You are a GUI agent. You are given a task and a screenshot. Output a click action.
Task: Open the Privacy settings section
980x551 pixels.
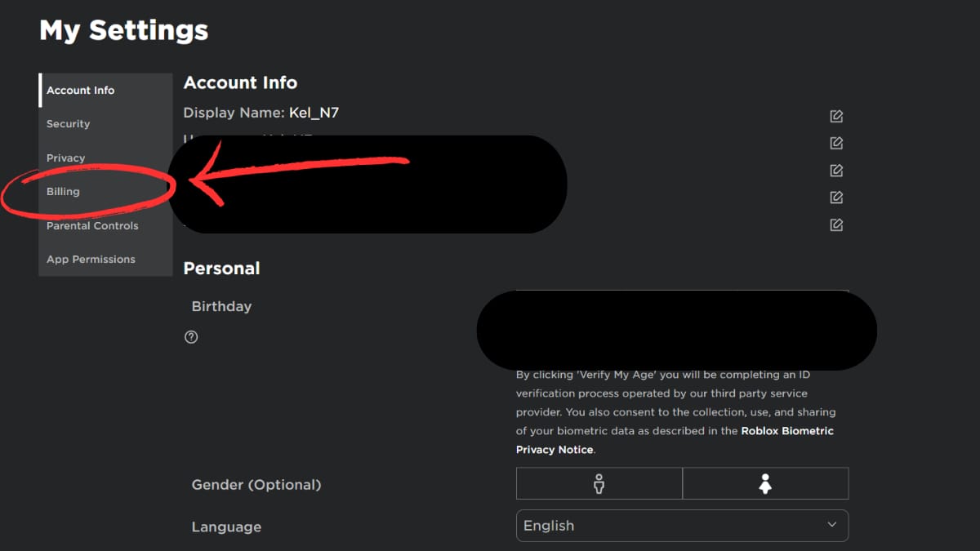point(65,158)
